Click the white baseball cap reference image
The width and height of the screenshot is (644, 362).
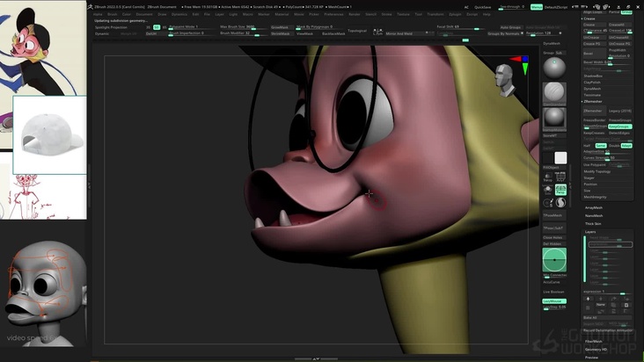(x=49, y=135)
